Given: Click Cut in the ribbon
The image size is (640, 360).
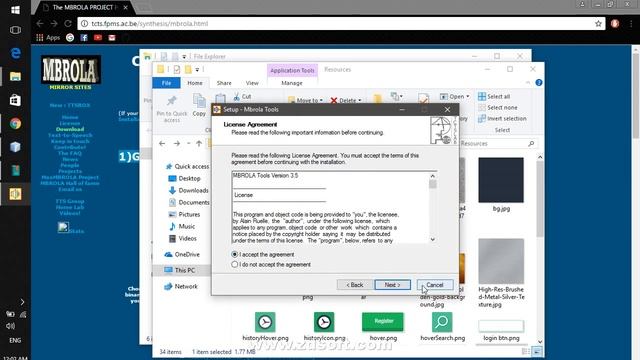Looking at the screenshot, I should 242,97.
